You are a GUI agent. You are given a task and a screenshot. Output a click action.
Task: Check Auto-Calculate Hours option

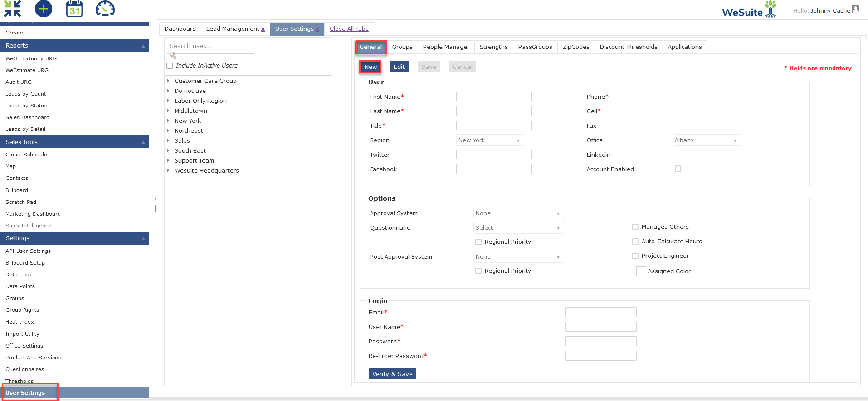tap(635, 242)
